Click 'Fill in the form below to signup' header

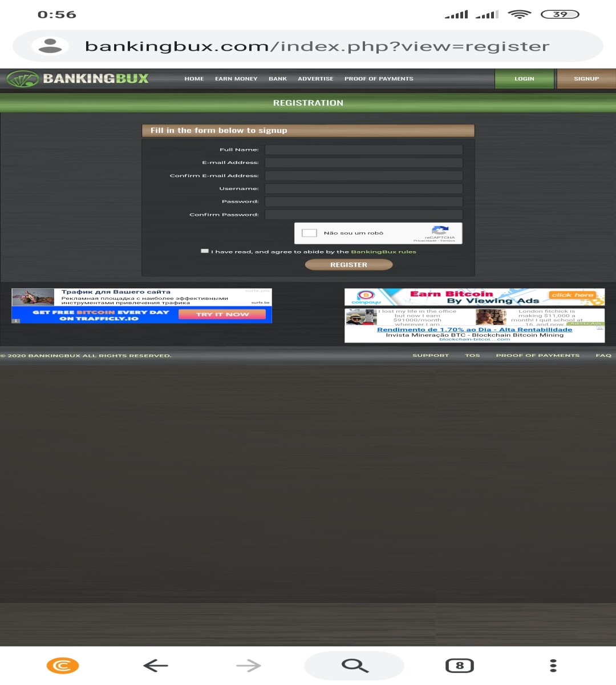point(308,131)
